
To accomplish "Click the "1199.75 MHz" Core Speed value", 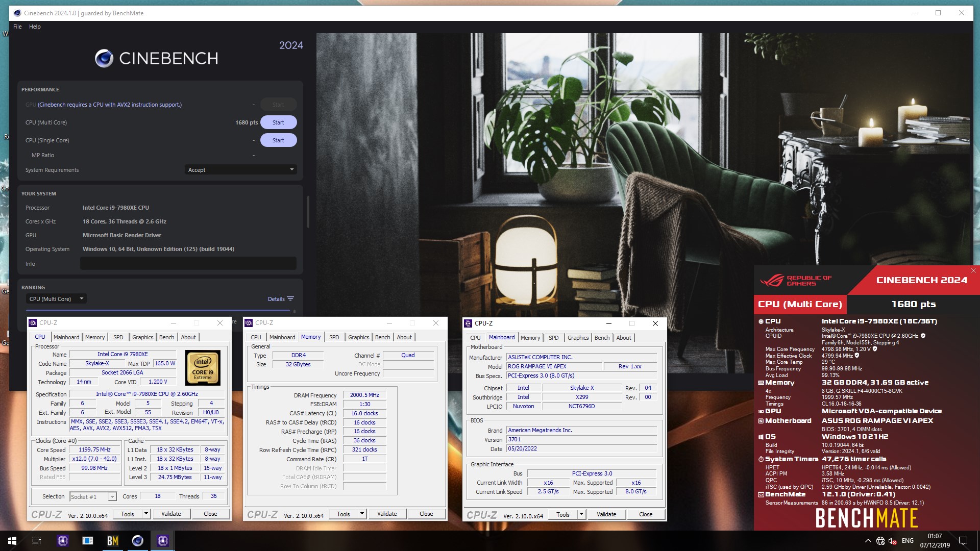I will [95, 450].
